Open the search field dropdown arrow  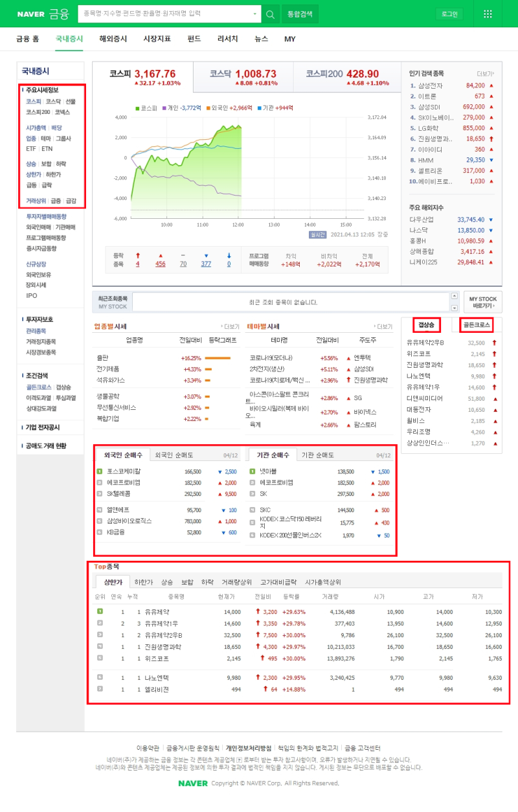(254, 13)
